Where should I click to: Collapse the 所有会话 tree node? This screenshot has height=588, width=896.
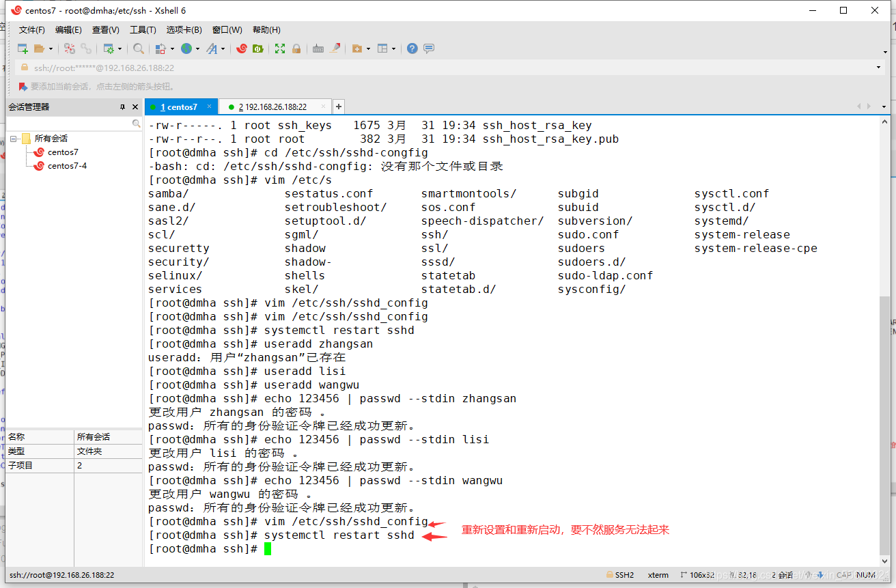coord(13,139)
